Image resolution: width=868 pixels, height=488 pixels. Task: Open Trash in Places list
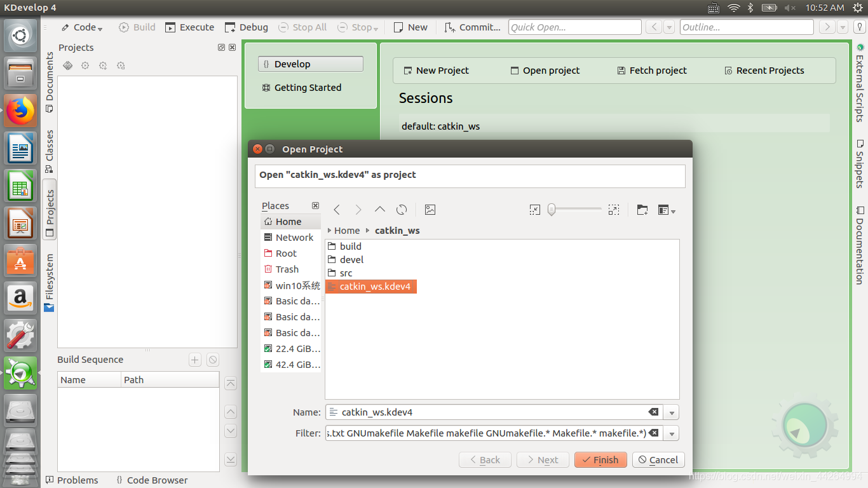pyautogui.click(x=290, y=269)
